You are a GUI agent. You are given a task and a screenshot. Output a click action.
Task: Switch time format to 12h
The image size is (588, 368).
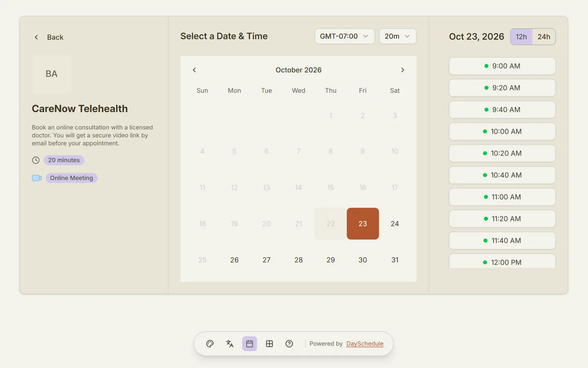point(521,37)
